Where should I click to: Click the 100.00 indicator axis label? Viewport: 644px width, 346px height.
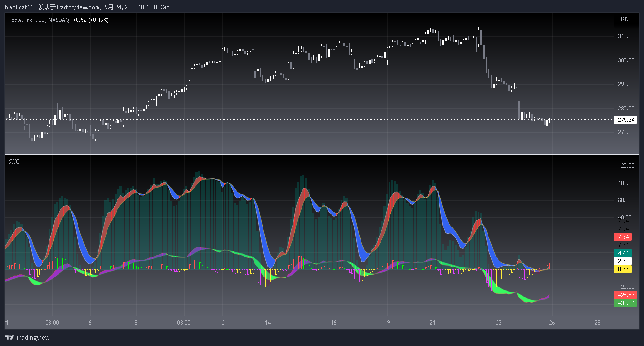pos(626,183)
